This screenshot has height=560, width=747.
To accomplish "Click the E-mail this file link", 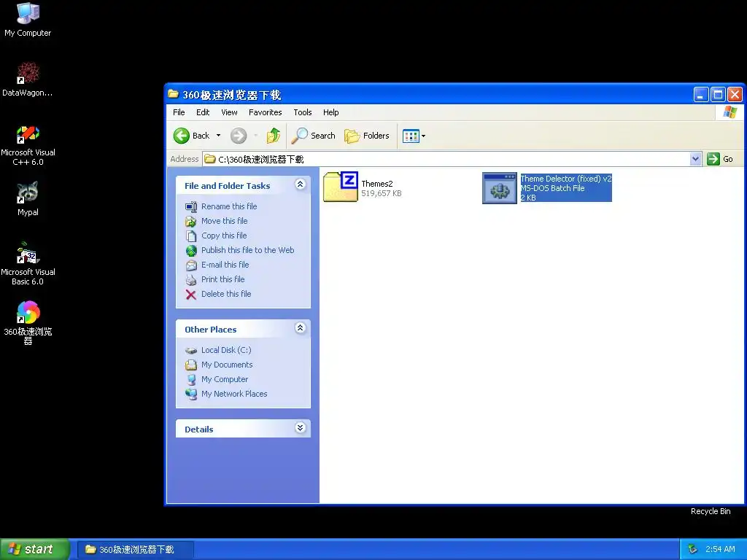I will [x=225, y=265].
